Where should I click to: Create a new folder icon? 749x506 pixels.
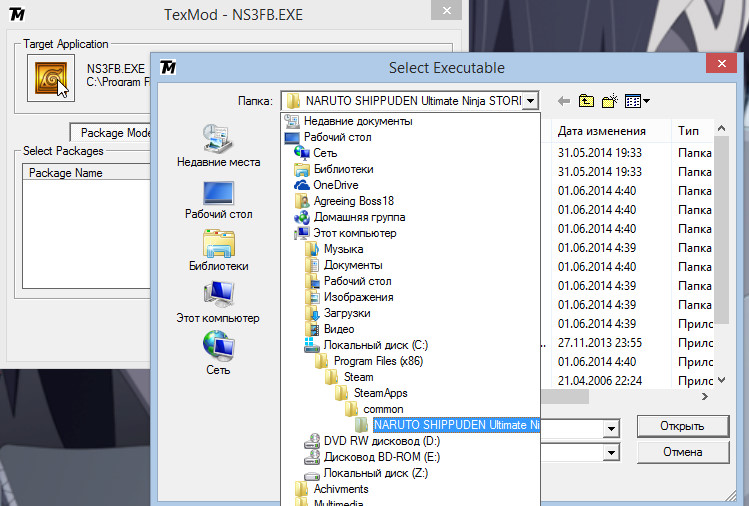point(610,101)
